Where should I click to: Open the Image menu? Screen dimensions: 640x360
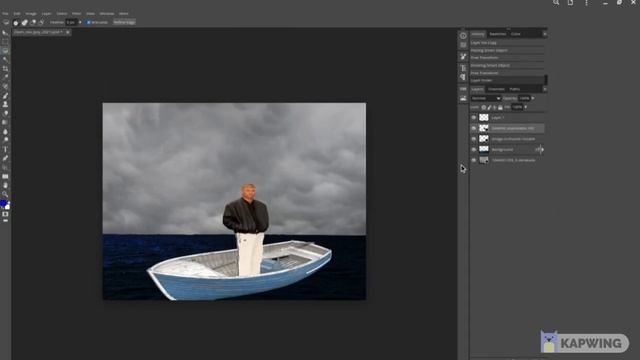click(31, 13)
